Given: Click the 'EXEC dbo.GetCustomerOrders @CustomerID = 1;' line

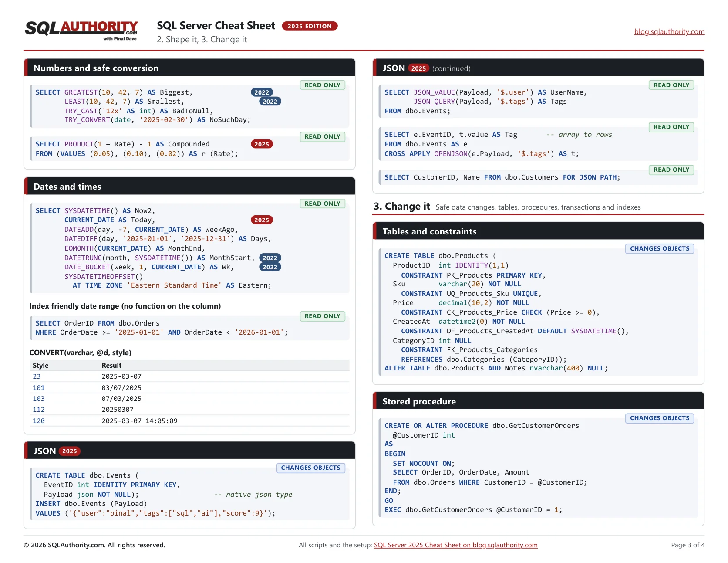Looking at the screenshot, I should (473, 510).
